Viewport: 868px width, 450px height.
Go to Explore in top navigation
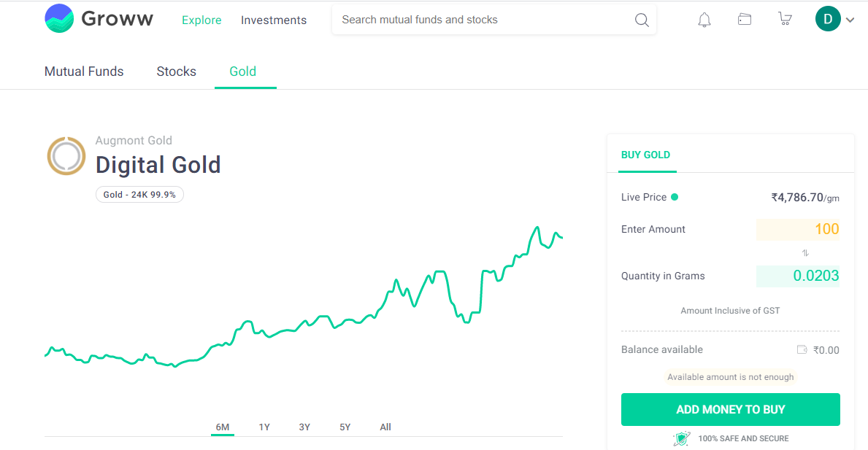201,20
